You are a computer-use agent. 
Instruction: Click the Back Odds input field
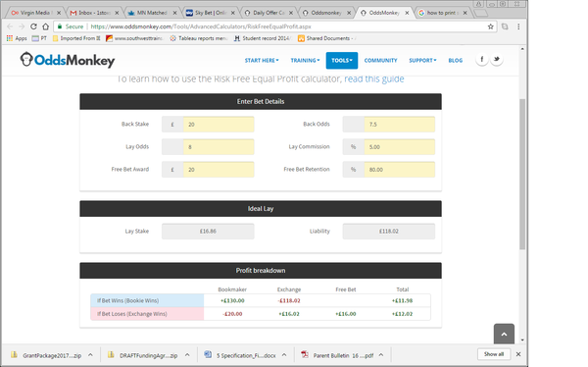399,125
